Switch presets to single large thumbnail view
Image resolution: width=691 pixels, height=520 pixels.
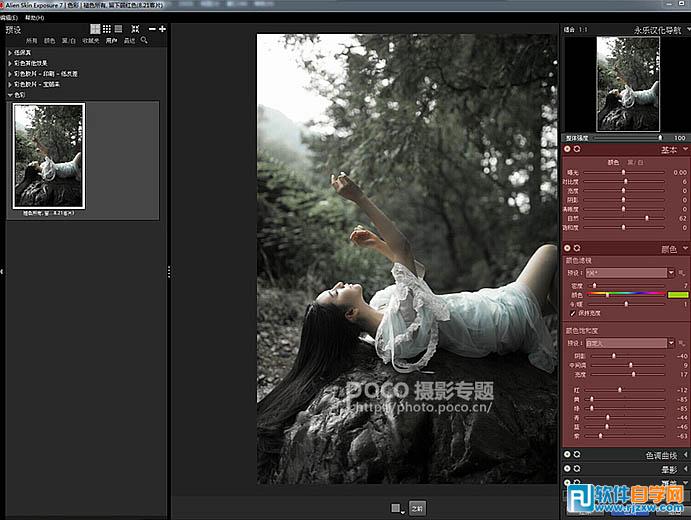[95, 29]
